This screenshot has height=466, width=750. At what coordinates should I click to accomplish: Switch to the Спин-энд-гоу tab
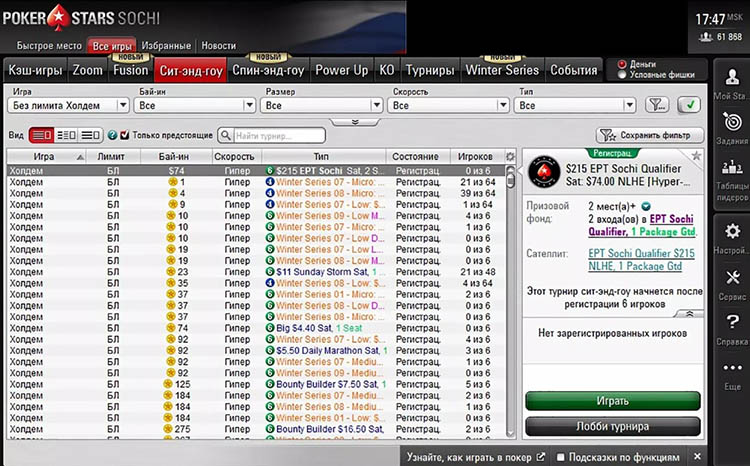pos(268,70)
